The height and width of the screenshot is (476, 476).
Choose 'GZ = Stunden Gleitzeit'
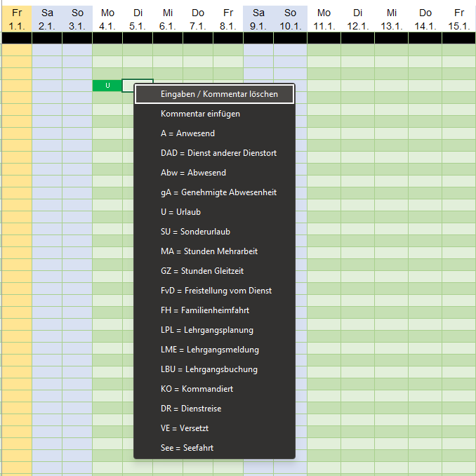214,271
